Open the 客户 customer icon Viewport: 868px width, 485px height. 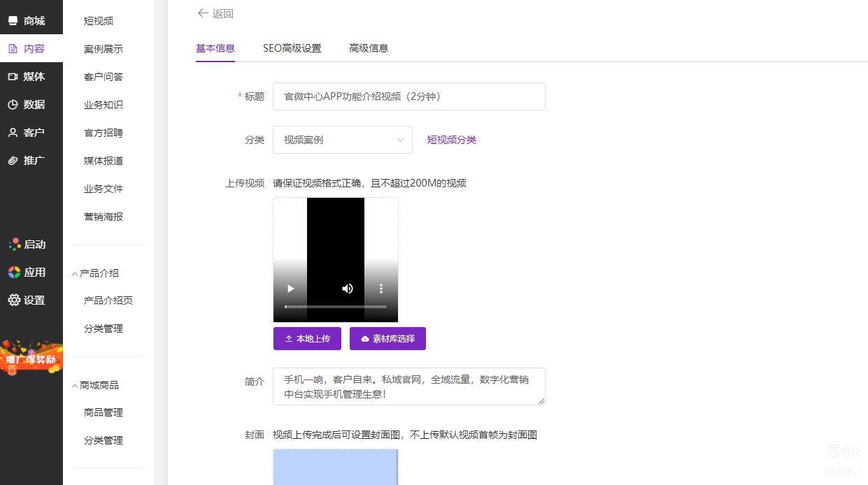[13, 133]
